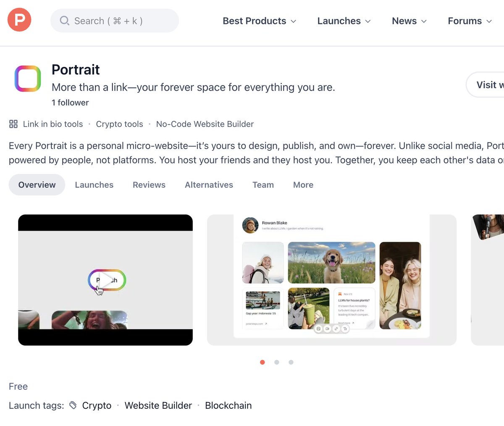Expand the News menu

click(x=409, y=21)
